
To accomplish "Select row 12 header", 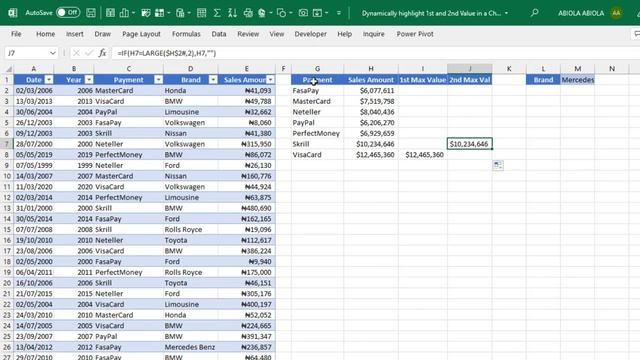I will click(x=7, y=197).
